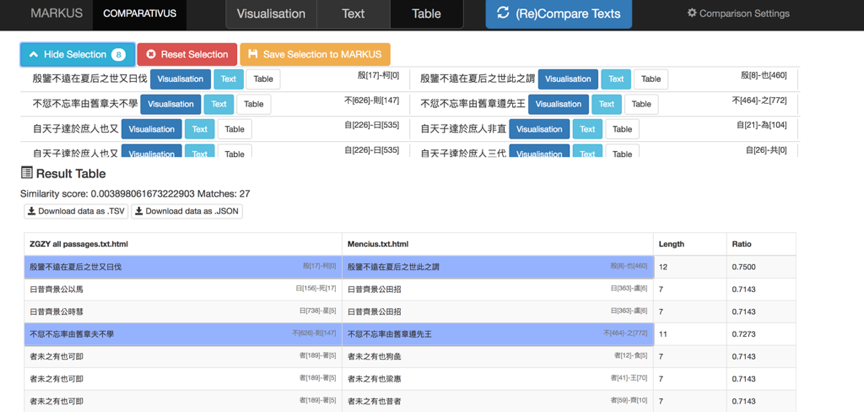Select table cell 殷鑒不遠在夏后之世此之謂
Image resolution: width=864 pixels, height=412 pixels.
click(498, 267)
